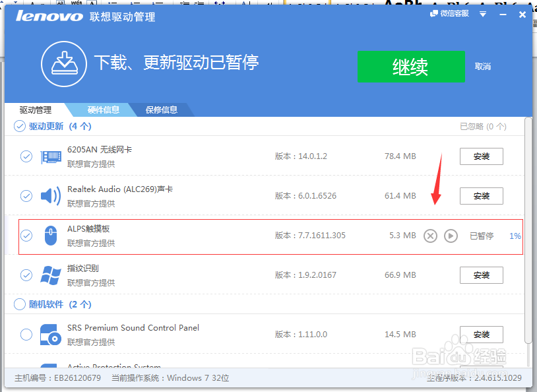
Task: Click the 取消 cancel link
Action: (x=483, y=66)
